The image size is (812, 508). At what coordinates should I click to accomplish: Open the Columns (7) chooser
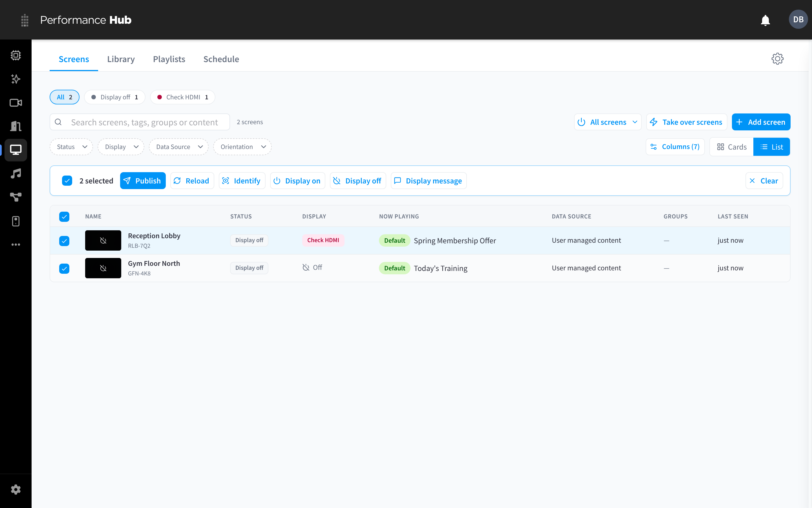click(x=675, y=147)
